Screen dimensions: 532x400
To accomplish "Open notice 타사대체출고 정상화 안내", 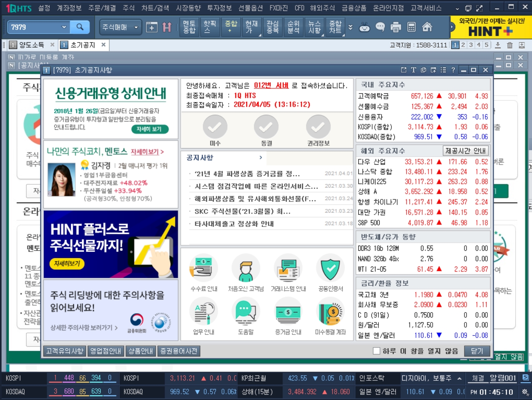I will click(234, 224).
